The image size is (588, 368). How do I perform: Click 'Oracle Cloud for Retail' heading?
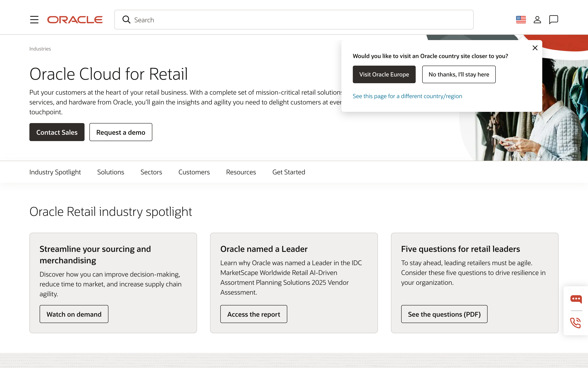pyautogui.click(x=109, y=74)
